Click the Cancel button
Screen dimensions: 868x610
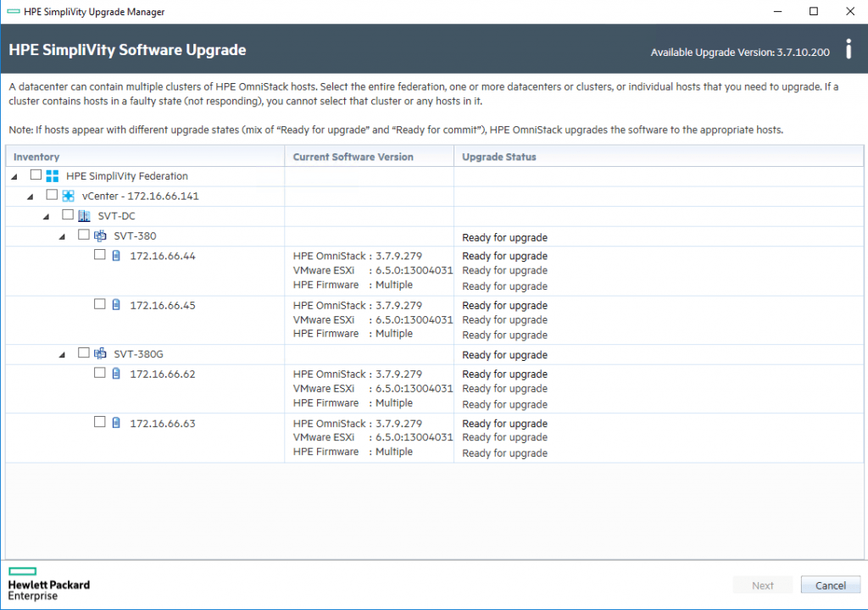pos(830,585)
